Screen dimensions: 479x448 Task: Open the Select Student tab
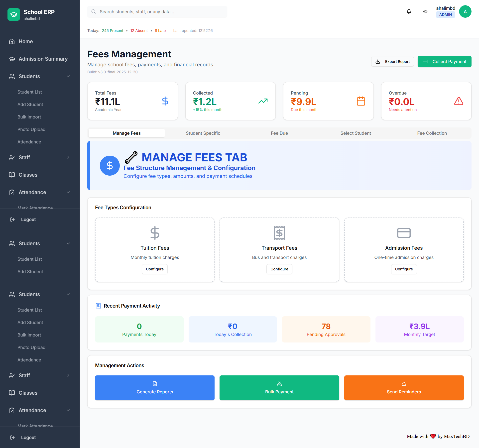[x=356, y=133]
